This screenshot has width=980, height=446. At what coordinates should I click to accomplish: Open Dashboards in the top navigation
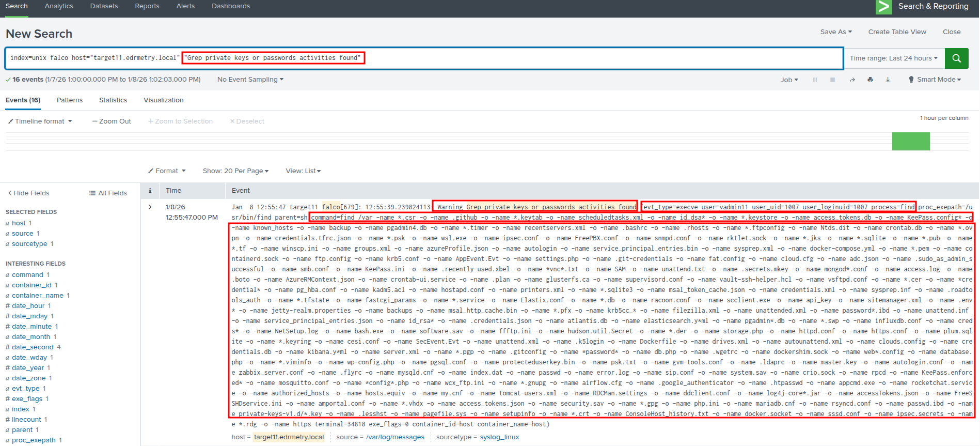(x=230, y=6)
